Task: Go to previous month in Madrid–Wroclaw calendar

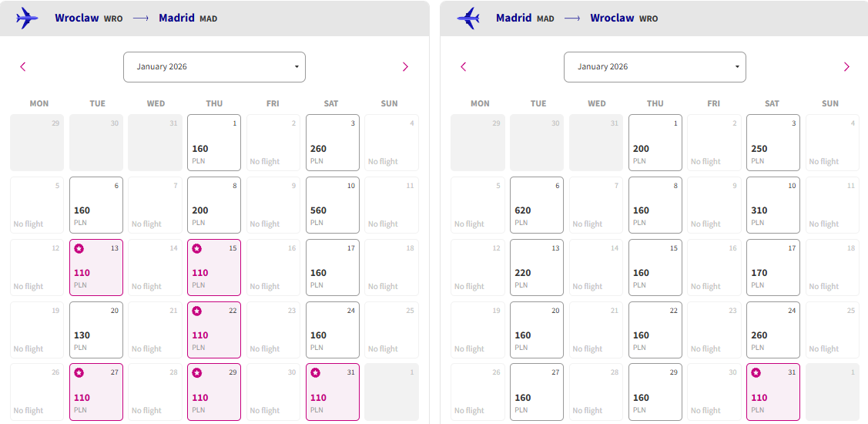Action: (464, 67)
